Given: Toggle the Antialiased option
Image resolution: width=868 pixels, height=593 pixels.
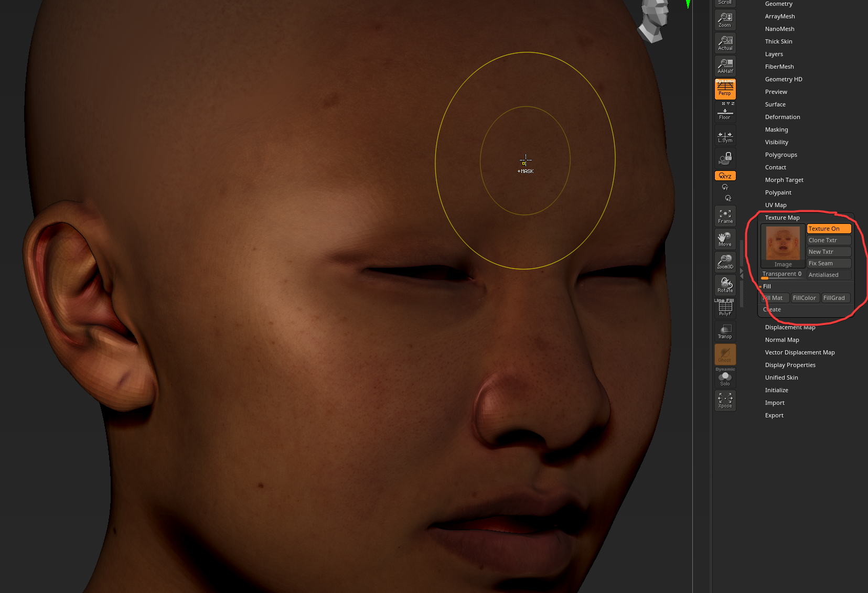Looking at the screenshot, I should click(829, 275).
